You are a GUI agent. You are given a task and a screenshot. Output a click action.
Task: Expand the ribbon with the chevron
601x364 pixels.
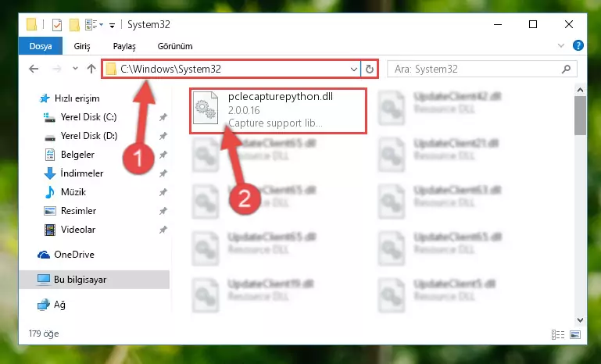(x=561, y=45)
